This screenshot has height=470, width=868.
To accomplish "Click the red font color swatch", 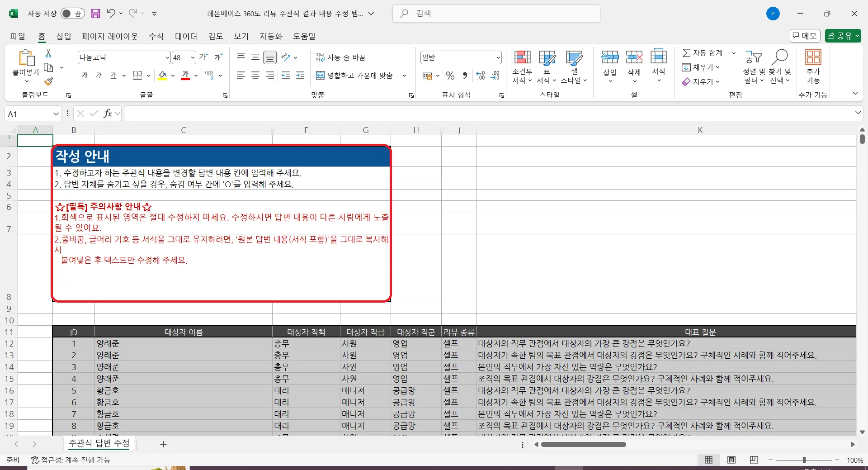I will coord(185,76).
